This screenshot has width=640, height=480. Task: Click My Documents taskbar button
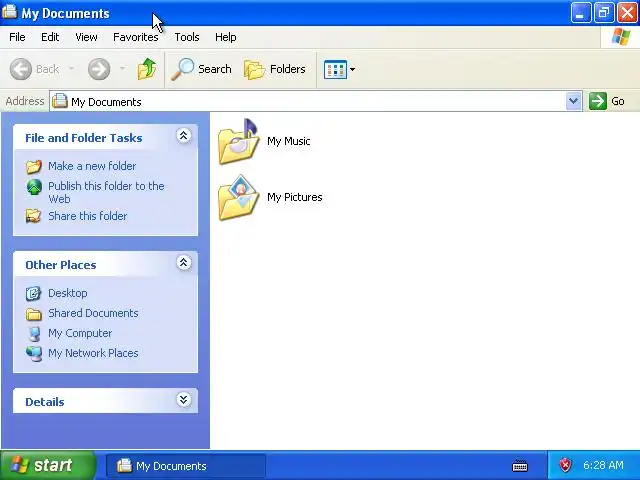click(186, 466)
